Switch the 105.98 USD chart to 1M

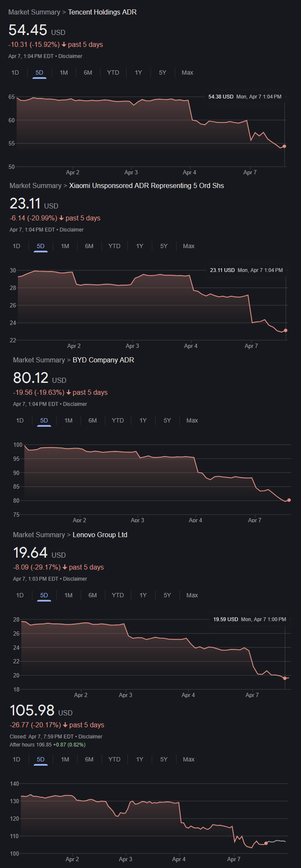click(65, 759)
